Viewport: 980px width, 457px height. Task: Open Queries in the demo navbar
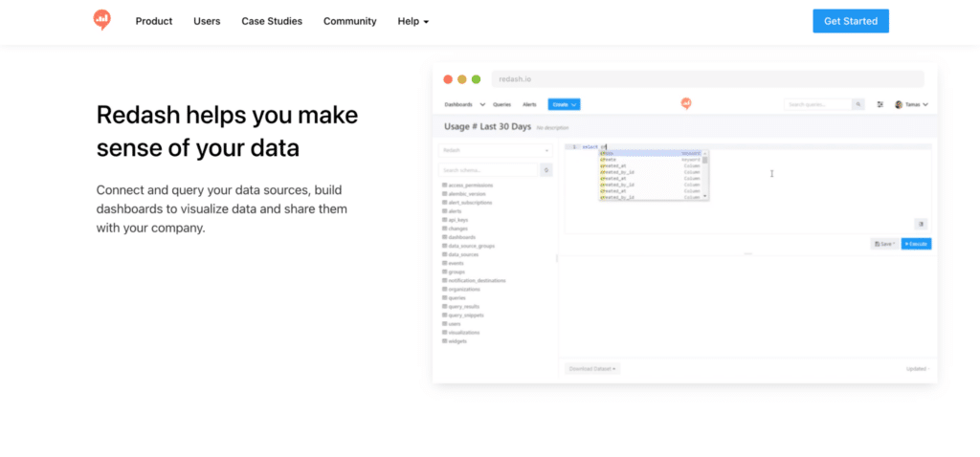tap(501, 105)
